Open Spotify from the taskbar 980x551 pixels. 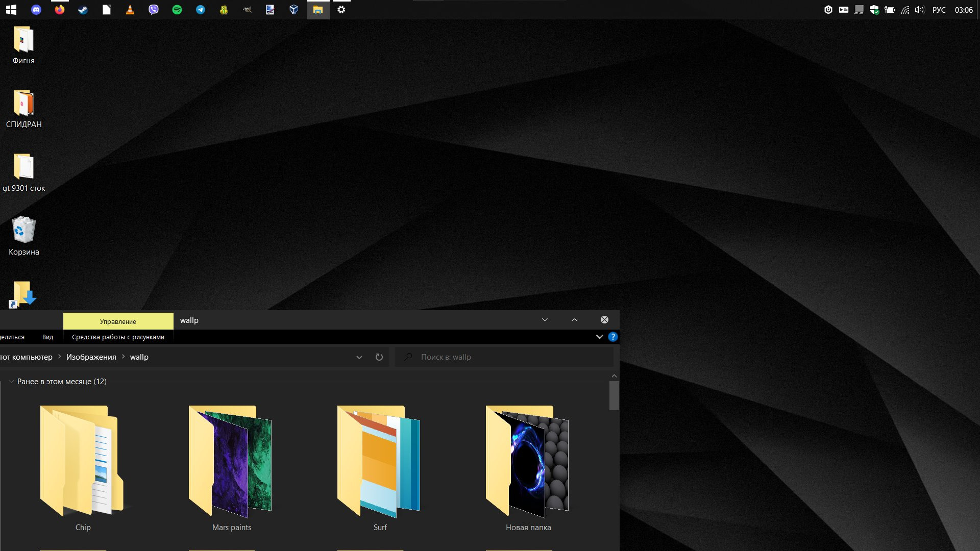tap(177, 10)
